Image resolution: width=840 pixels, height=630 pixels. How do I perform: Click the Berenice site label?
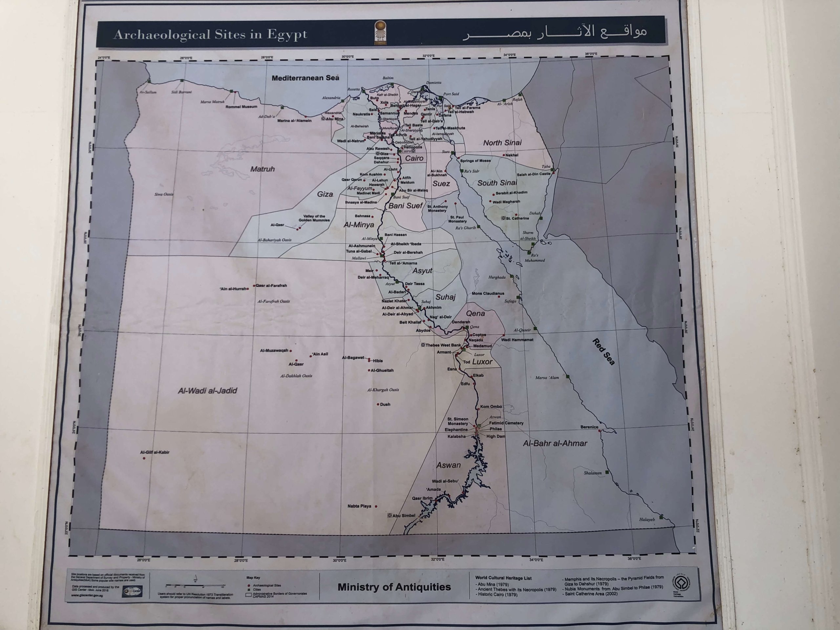click(589, 427)
